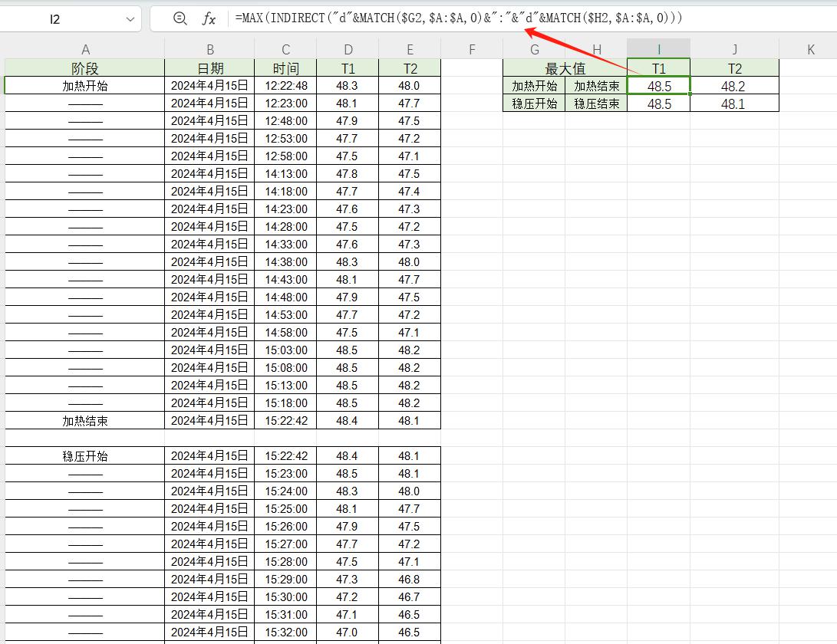Select column F header
This screenshot has height=644, width=837.
click(472, 50)
